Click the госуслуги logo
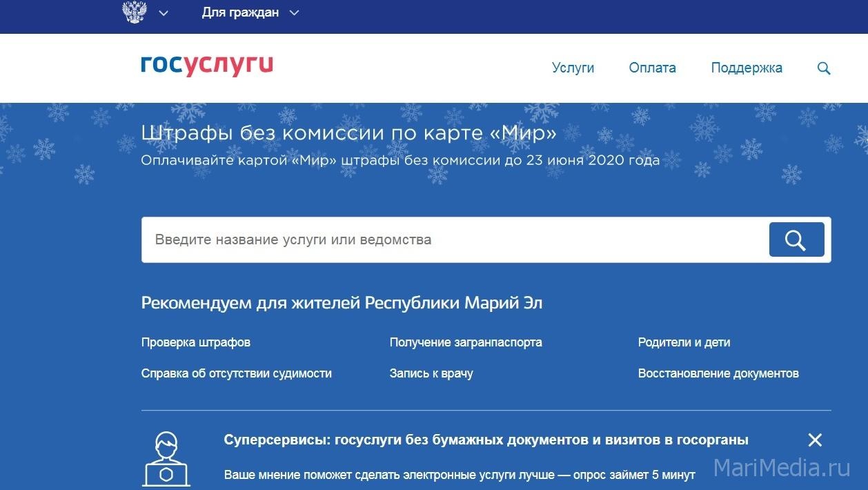 207,65
